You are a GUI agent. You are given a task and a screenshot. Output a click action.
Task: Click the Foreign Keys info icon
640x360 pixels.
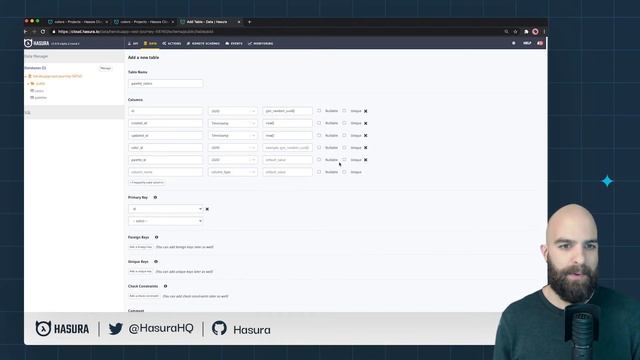[x=156, y=237]
